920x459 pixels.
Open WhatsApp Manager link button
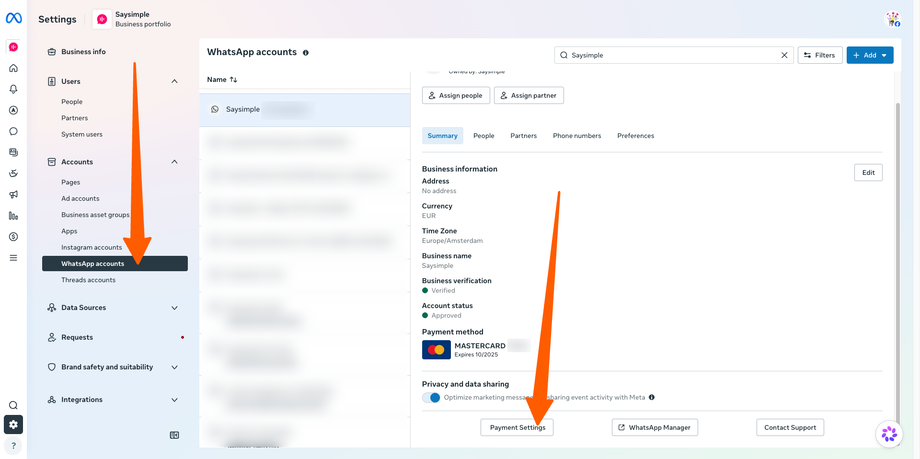pyautogui.click(x=655, y=428)
